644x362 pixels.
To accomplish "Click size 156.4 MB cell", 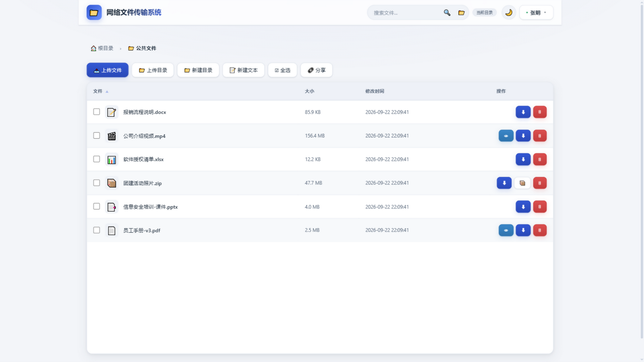I will point(315,136).
